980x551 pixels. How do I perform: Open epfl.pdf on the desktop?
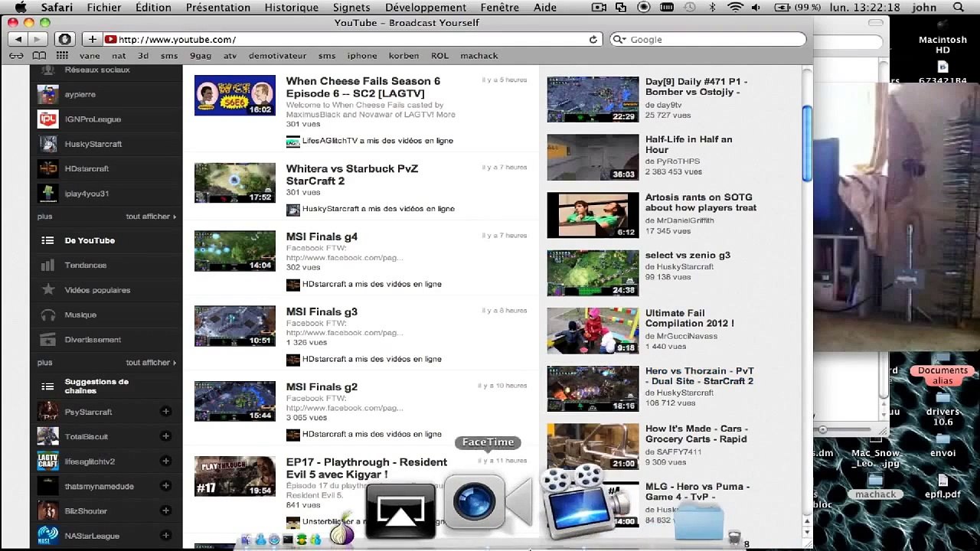942,486
